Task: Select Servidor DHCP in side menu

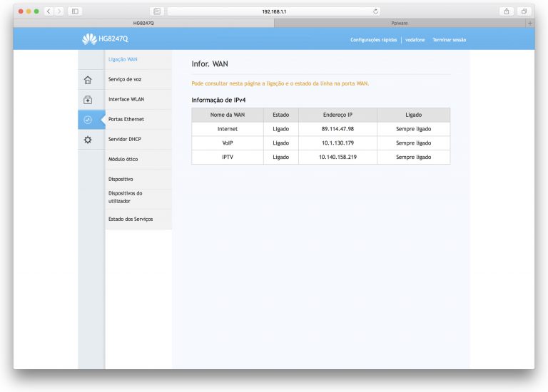Action: (x=125, y=139)
